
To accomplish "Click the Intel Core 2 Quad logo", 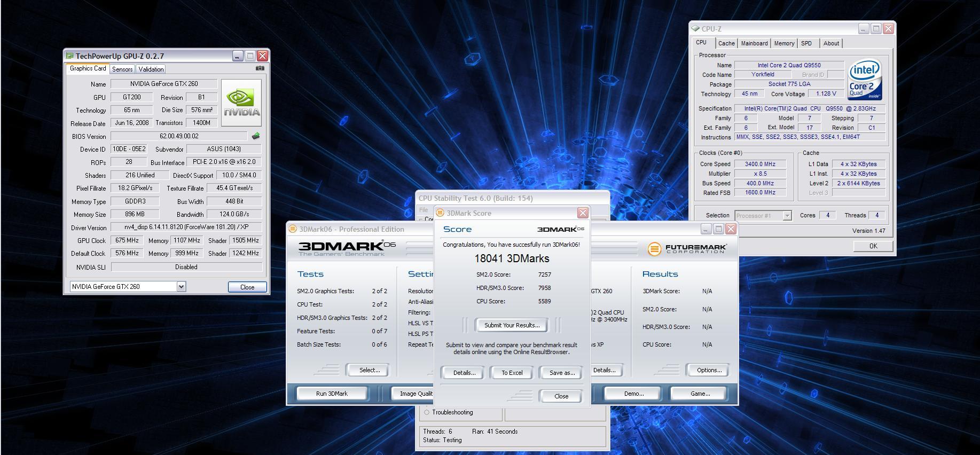I will (x=865, y=80).
